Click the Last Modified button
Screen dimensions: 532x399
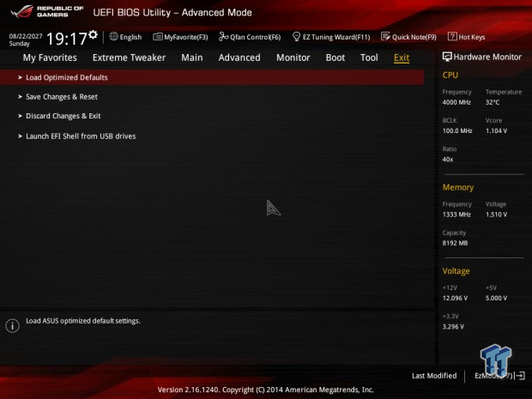434,376
